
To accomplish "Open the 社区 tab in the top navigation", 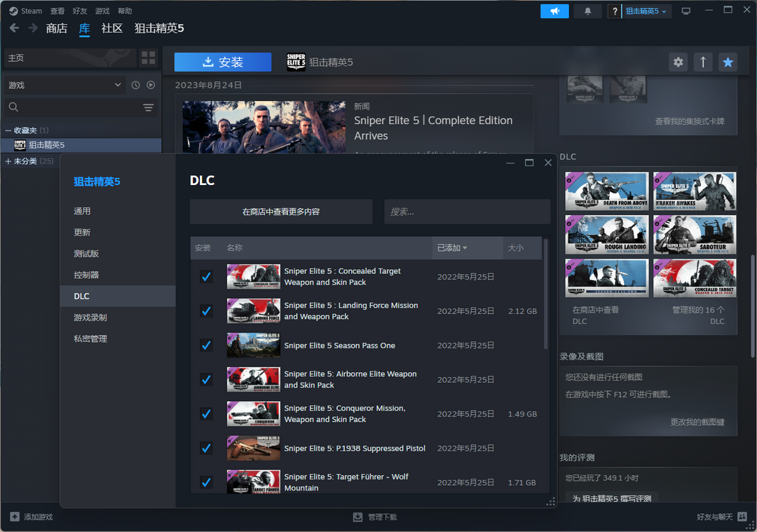I will point(112,29).
